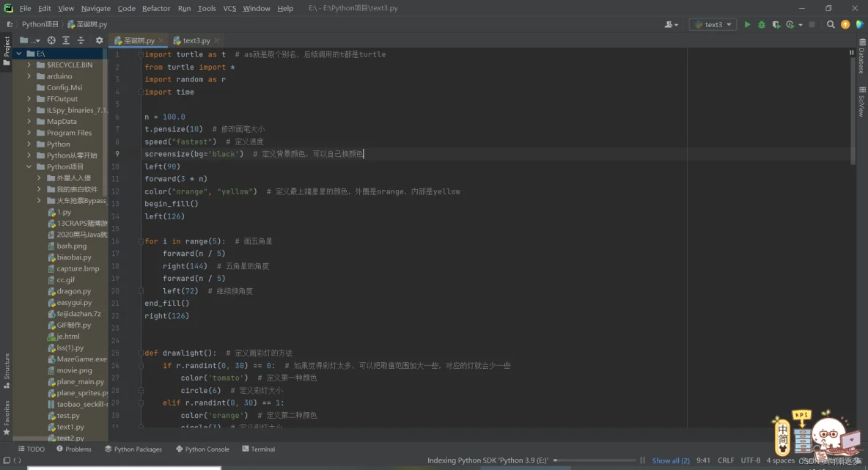Select MazeGame.exe in the tree
This screenshot has width=868, height=470.
click(x=81, y=359)
